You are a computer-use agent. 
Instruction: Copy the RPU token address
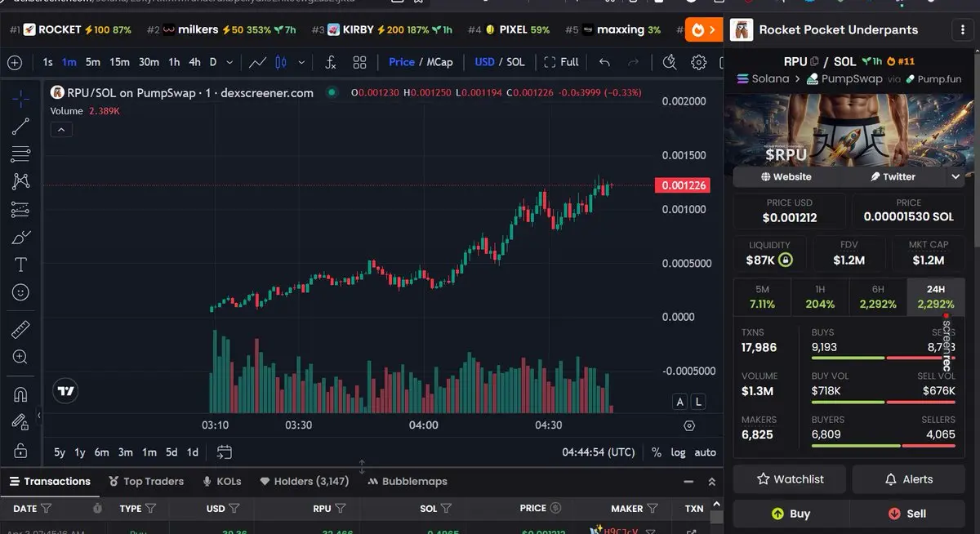(x=814, y=61)
